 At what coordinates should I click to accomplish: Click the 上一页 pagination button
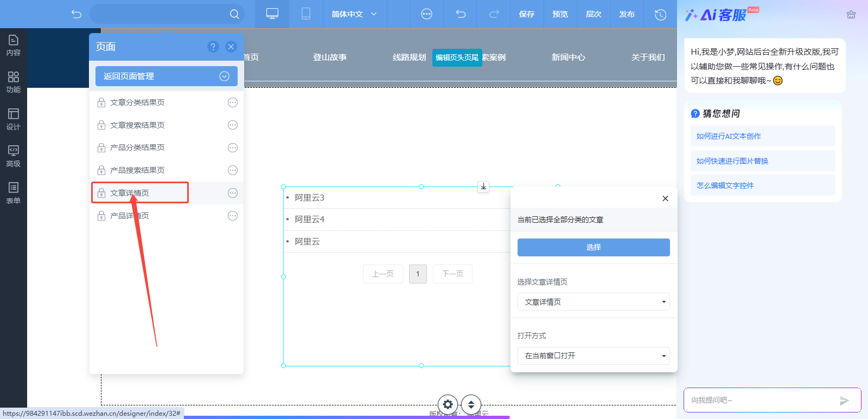point(383,274)
